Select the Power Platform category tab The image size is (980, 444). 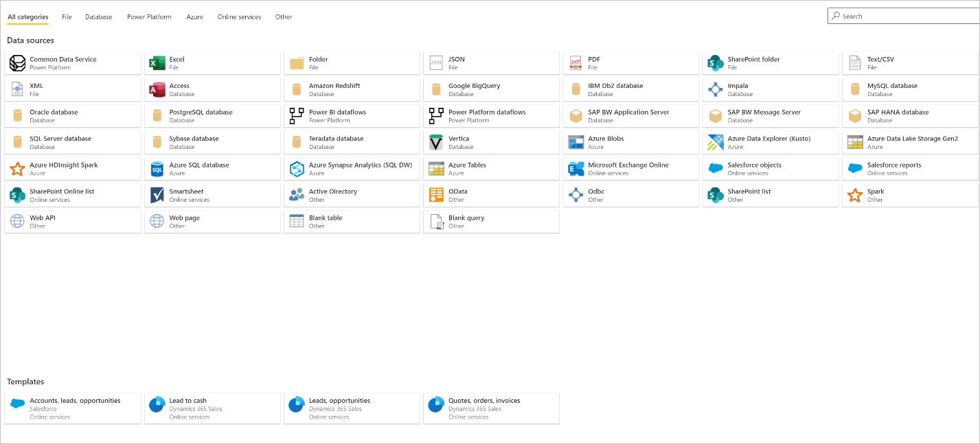click(x=149, y=17)
